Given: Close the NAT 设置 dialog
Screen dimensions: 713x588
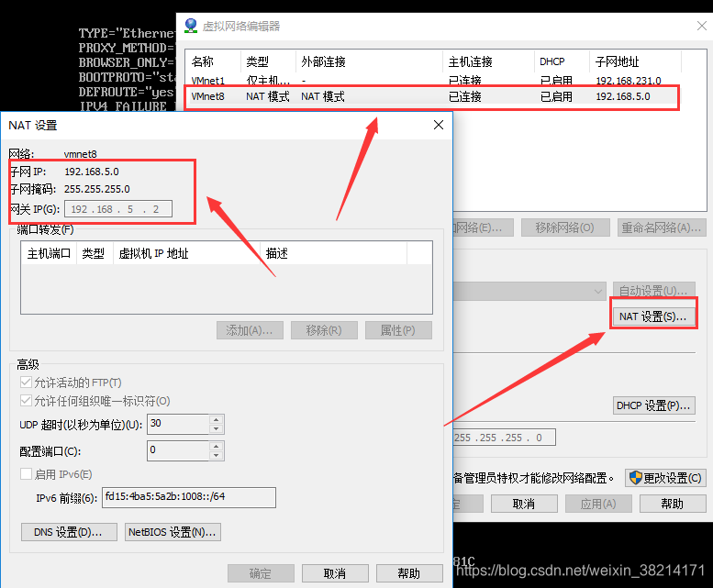Looking at the screenshot, I should (439, 125).
